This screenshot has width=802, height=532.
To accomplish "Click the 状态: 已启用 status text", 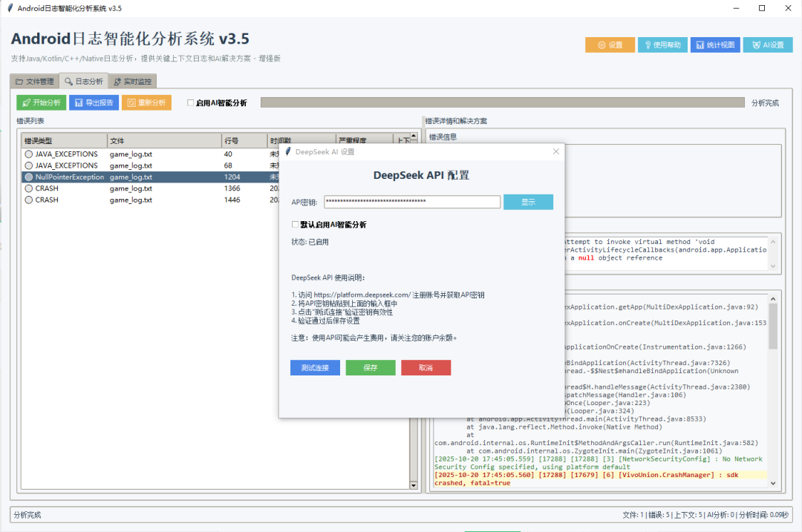I will (x=310, y=242).
